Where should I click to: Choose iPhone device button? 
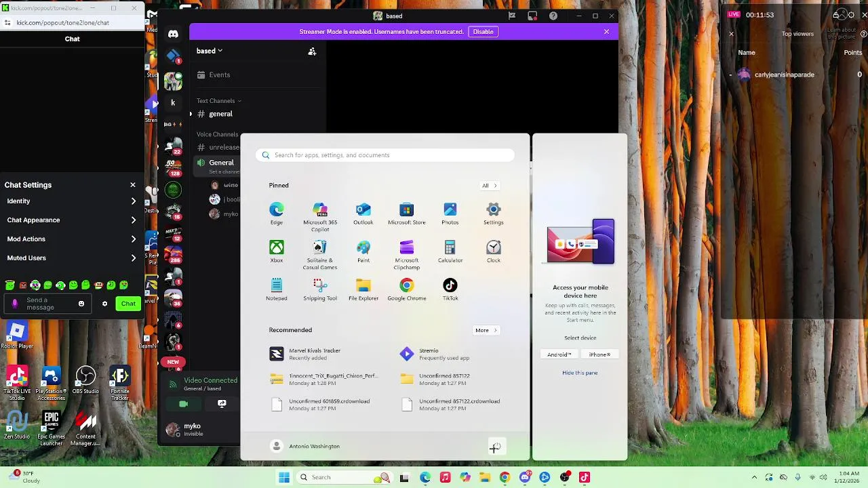click(x=599, y=354)
